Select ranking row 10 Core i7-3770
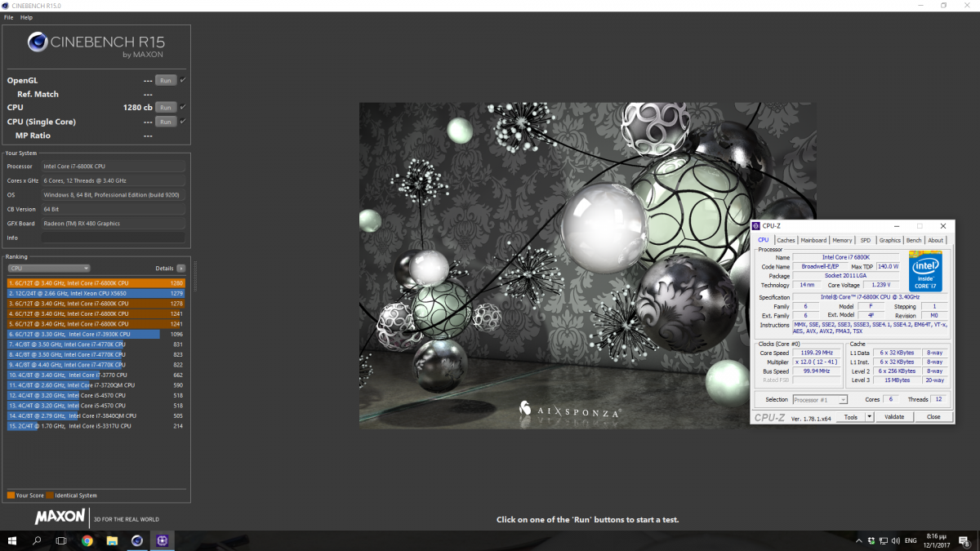The height and width of the screenshot is (551, 980). [96, 375]
